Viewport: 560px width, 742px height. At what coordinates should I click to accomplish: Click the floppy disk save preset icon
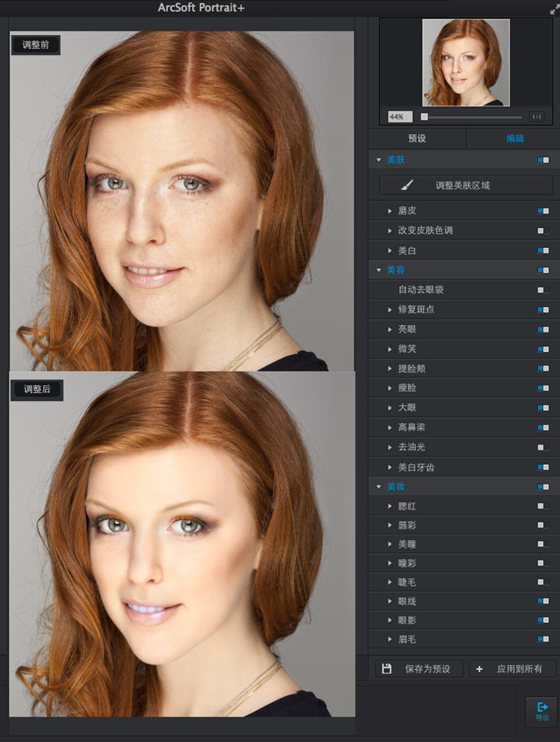(x=387, y=669)
